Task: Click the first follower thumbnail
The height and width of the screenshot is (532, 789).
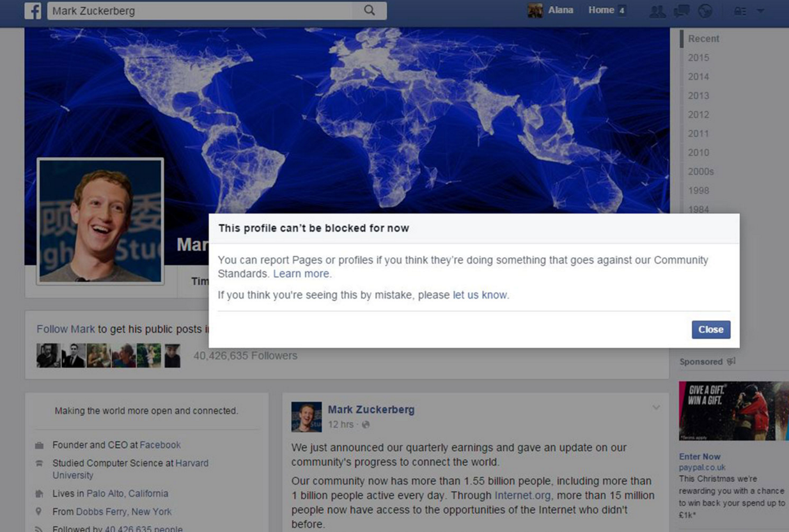Action: [x=48, y=356]
